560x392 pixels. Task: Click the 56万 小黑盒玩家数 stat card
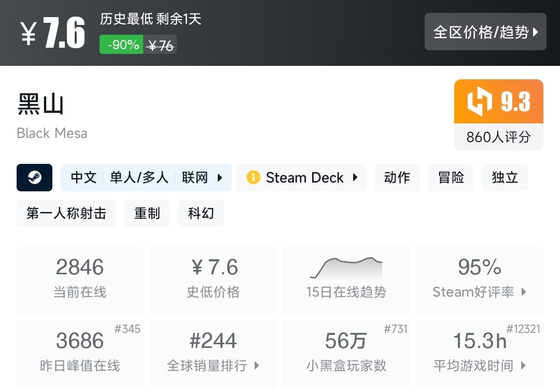tap(346, 354)
